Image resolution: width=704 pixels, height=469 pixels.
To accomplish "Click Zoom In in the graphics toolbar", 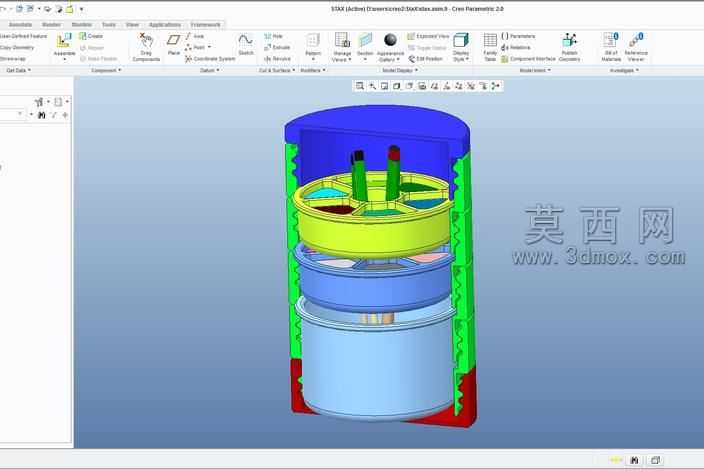I will pos(372,86).
